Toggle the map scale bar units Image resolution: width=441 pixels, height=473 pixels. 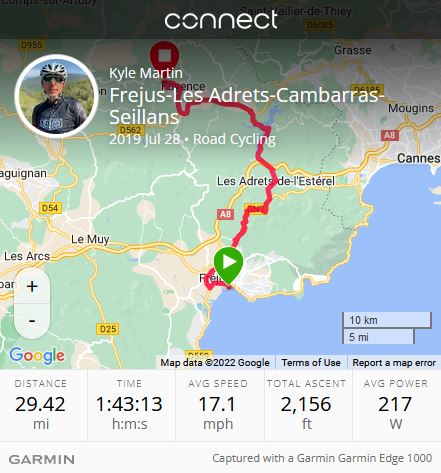coord(387,328)
